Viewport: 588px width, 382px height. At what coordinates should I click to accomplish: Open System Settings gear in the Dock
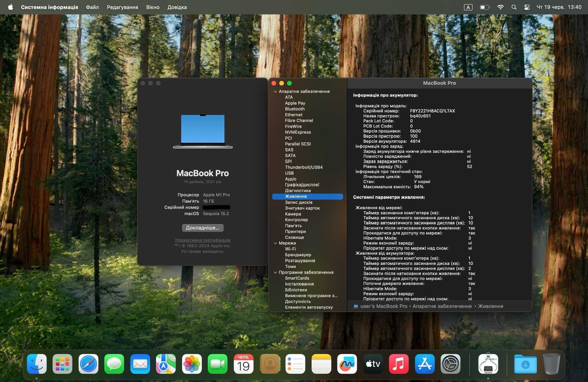click(450, 364)
